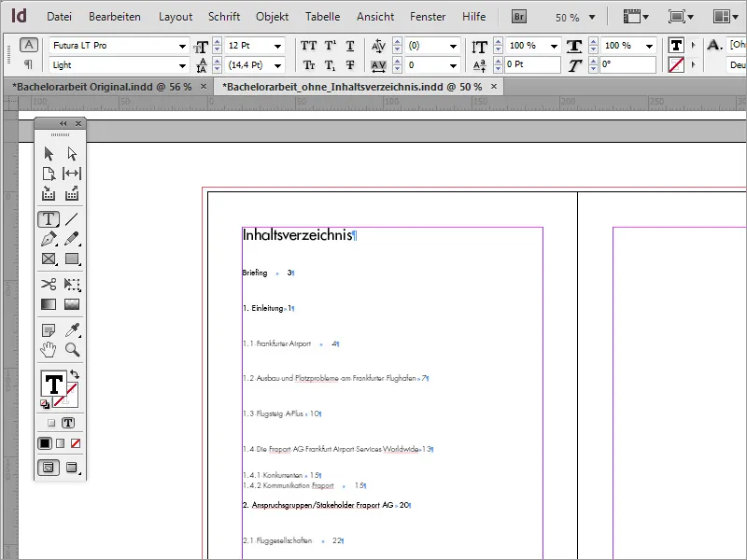Open the Datei menu
Viewport: 747px width, 560px height.
59,17
